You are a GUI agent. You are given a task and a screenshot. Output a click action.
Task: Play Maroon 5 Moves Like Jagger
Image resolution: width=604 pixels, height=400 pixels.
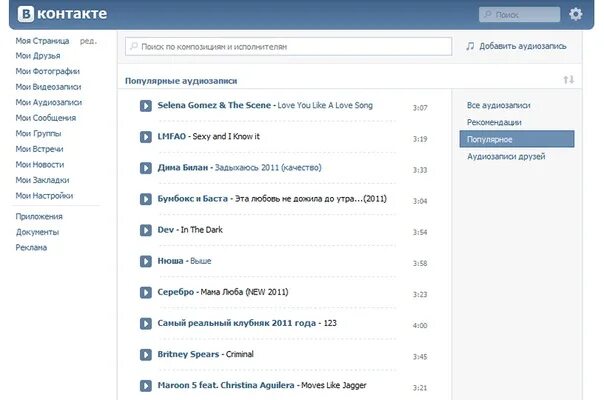pyautogui.click(x=146, y=386)
